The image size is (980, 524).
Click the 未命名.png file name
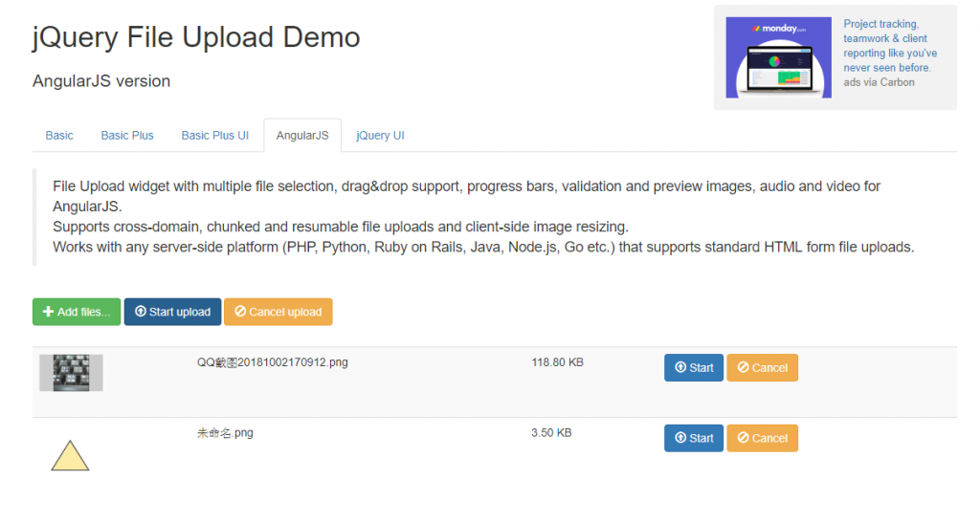pos(225,433)
